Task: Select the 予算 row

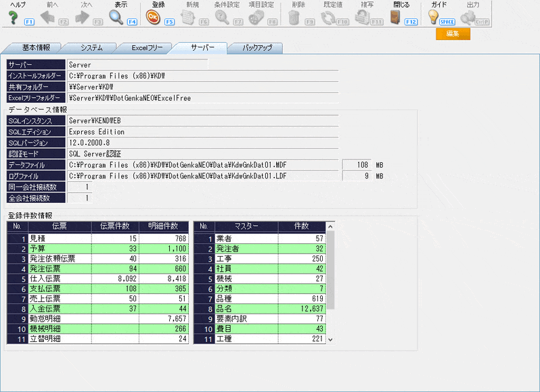Action: point(98,249)
